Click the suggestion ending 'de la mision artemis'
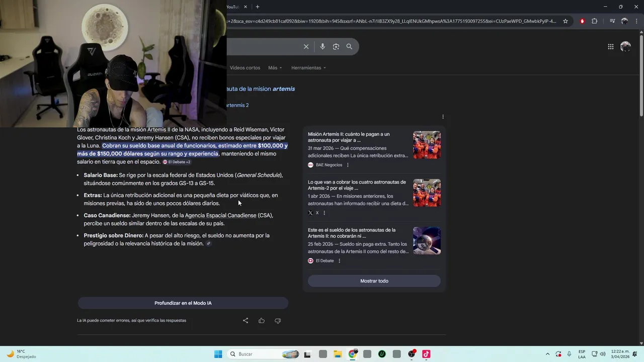The width and height of the screenshot is (644, 362). coord(260,89)
